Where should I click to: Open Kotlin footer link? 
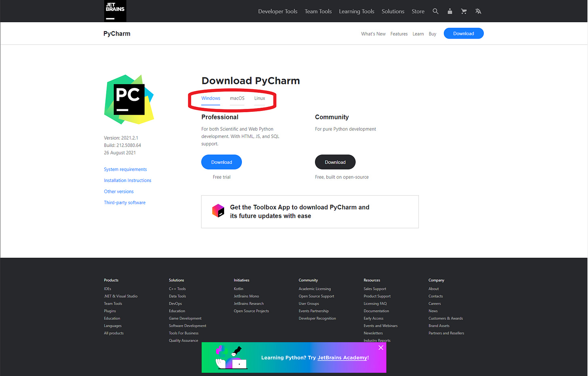tap(239, 289)
